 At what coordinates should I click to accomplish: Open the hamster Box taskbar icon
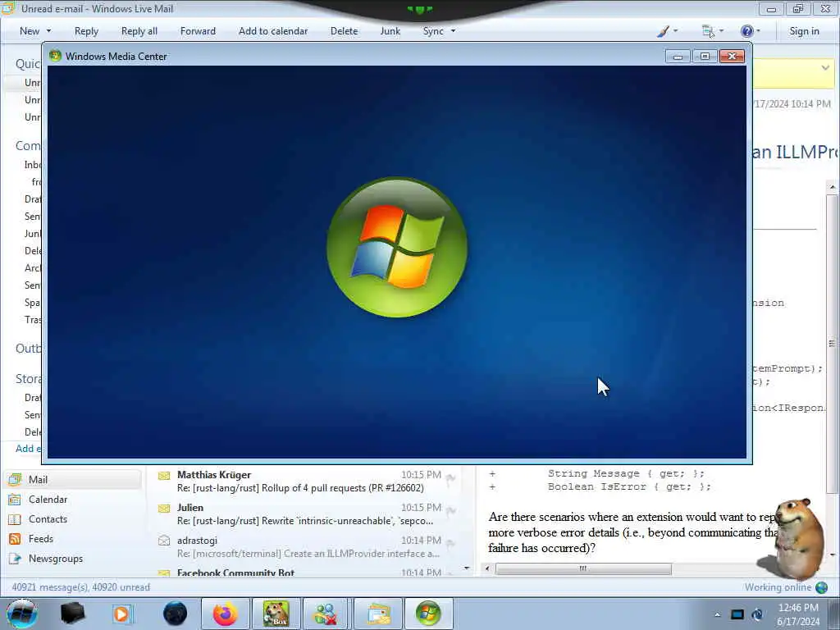coord(276,614)
